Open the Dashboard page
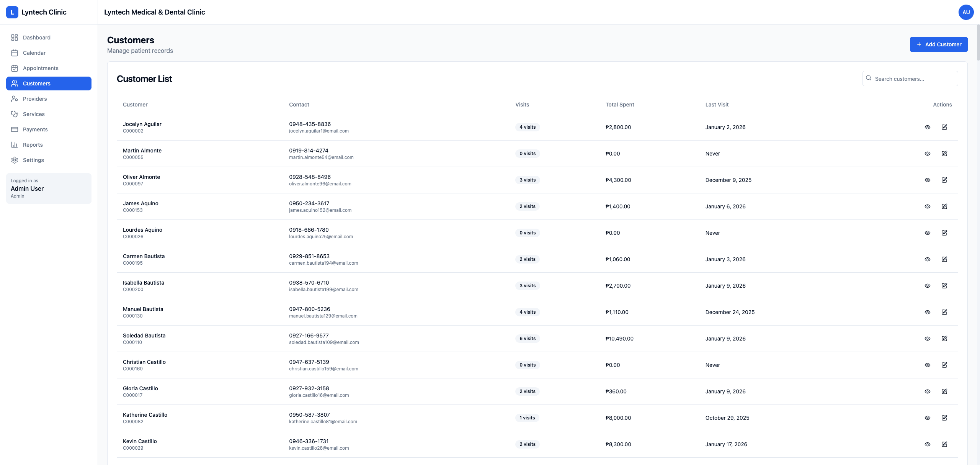 pos(49,38)
